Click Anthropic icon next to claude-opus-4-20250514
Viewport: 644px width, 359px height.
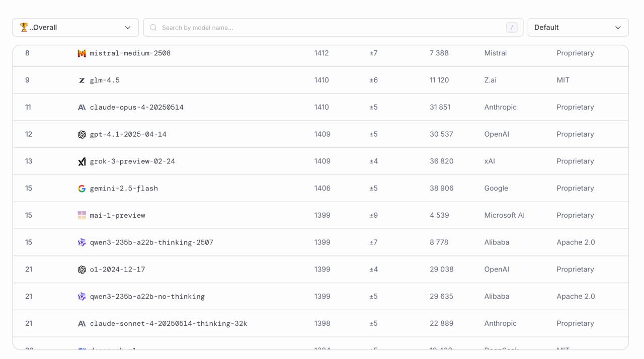[x=82, y=108]
